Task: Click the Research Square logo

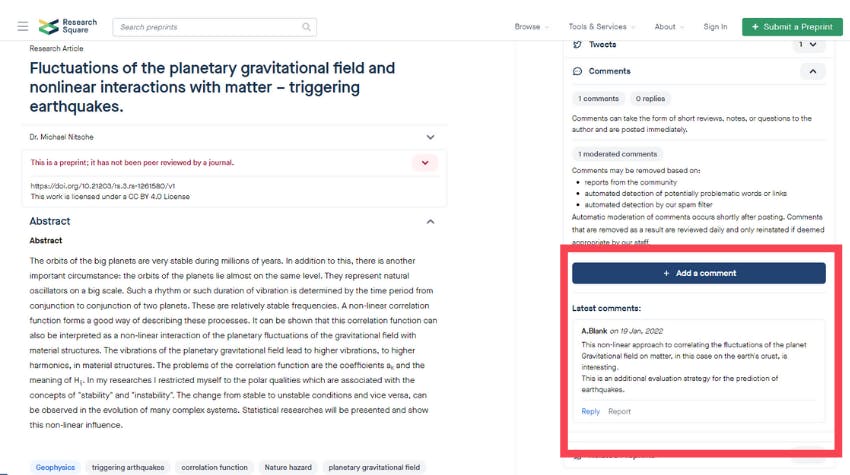Action: 68,26
